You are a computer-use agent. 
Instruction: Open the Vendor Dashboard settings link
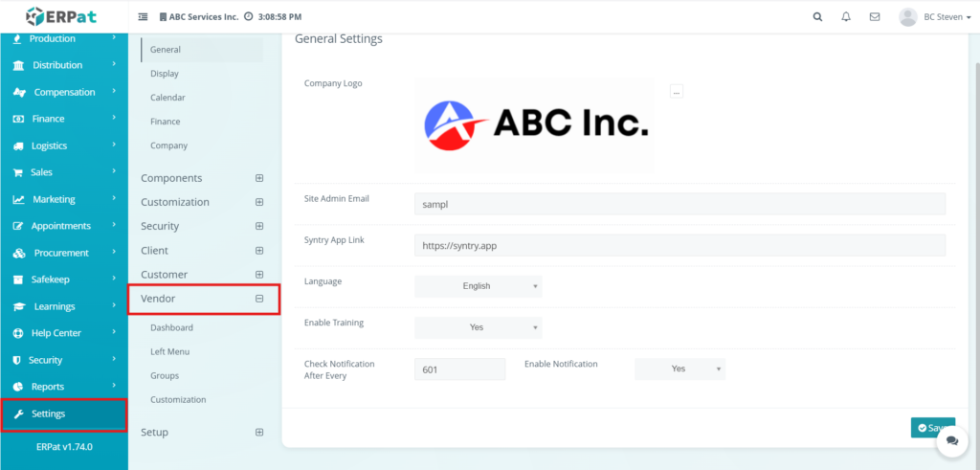(x=171, y=327)
